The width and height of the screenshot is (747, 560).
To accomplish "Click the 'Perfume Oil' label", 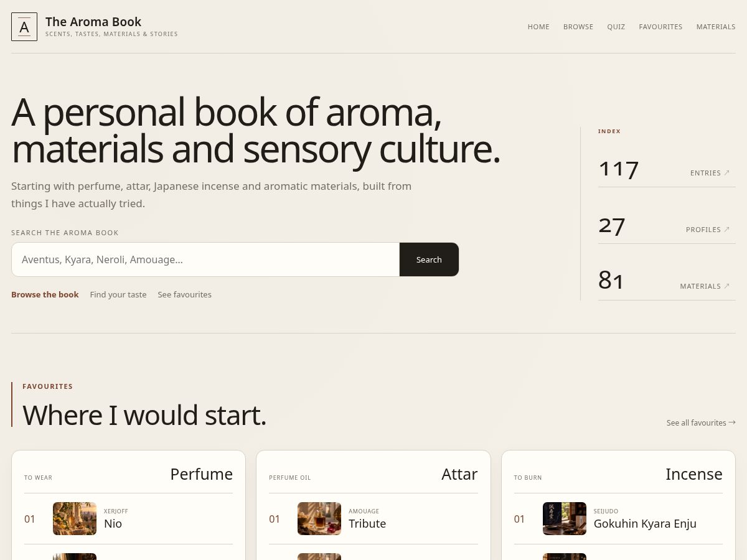I will pos(289,478).
